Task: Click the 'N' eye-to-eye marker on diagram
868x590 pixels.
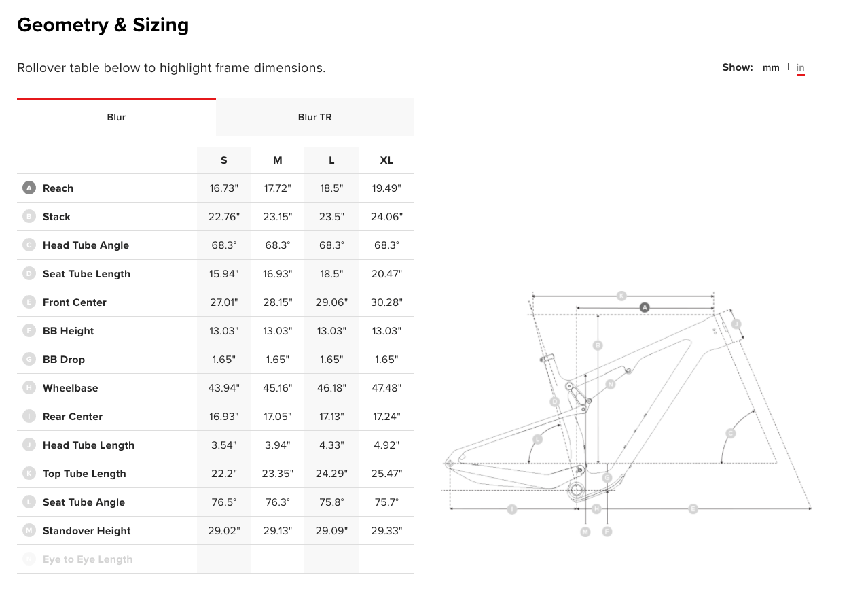Action: coord(610,384)
